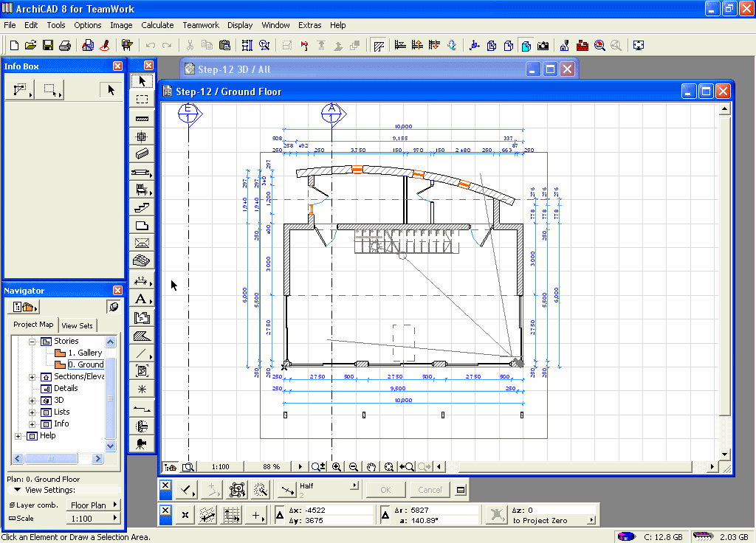Select the Arrow tool in the toolbox

pos(142,81)
